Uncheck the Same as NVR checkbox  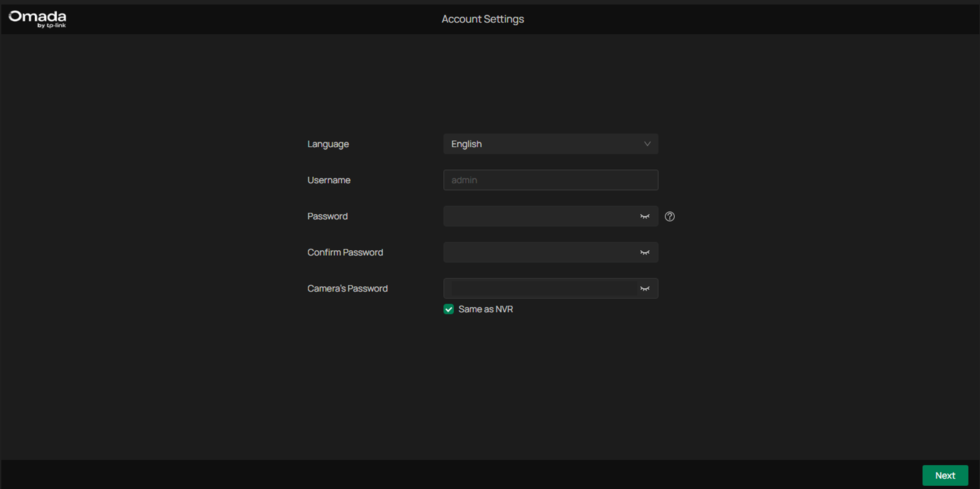(x=449, y=309)
